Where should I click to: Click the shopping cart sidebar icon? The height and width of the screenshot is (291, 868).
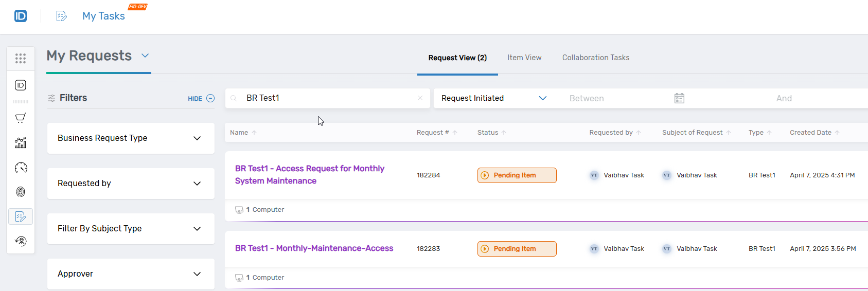click(x=21, y=118)
